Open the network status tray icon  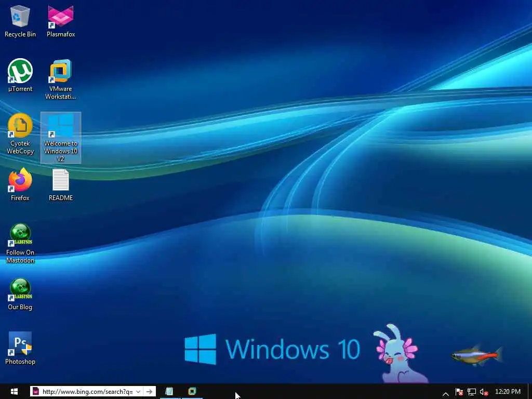coord(472,392)
